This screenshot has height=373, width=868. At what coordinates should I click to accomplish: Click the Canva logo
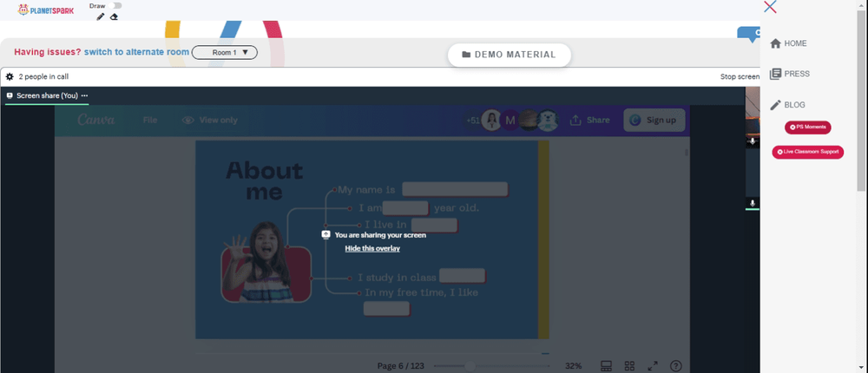(96, 120)
